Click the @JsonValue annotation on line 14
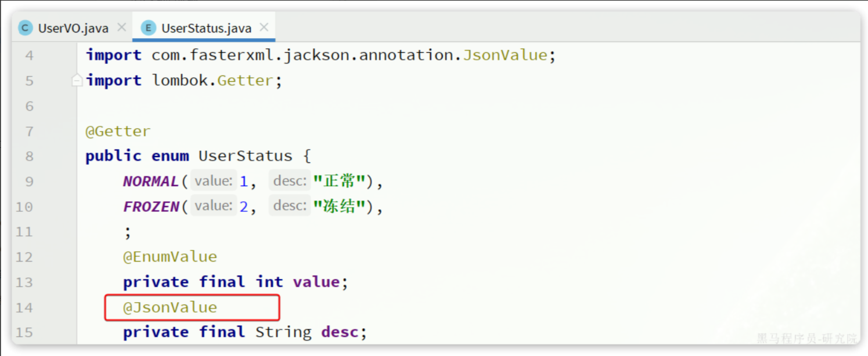Screen dimensions: 868x356 click(x=170, y=307)
